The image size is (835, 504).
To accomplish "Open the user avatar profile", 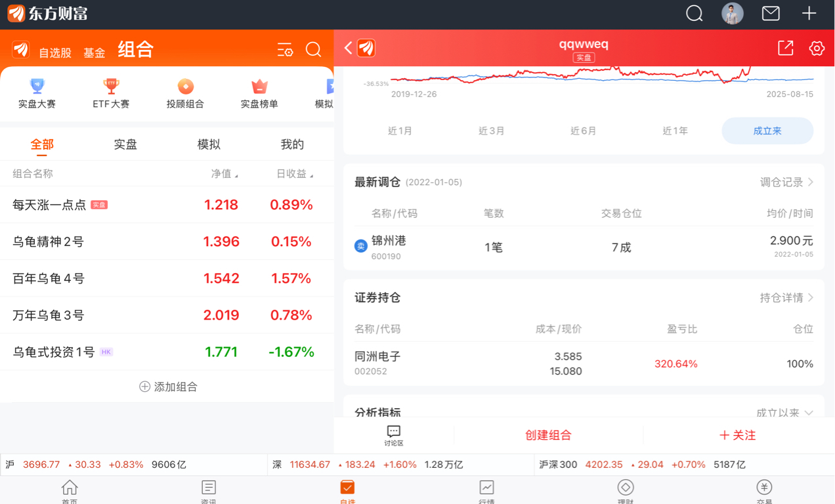I will 733,13.
